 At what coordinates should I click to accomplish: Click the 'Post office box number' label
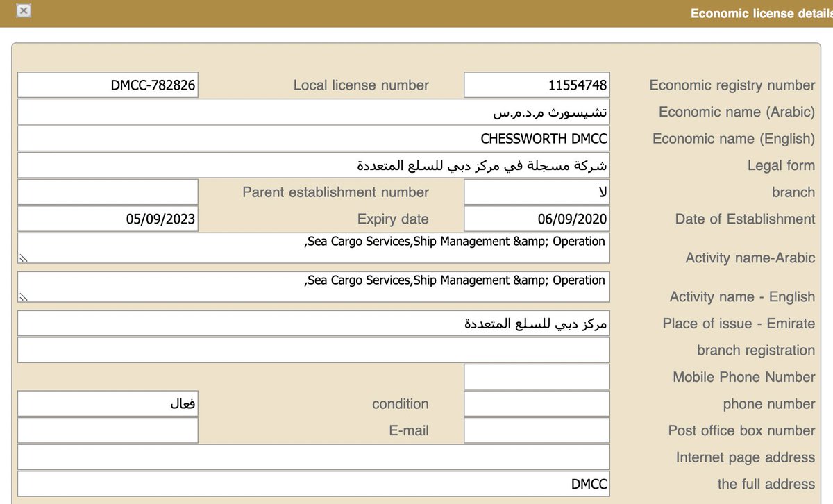(742, 430)
